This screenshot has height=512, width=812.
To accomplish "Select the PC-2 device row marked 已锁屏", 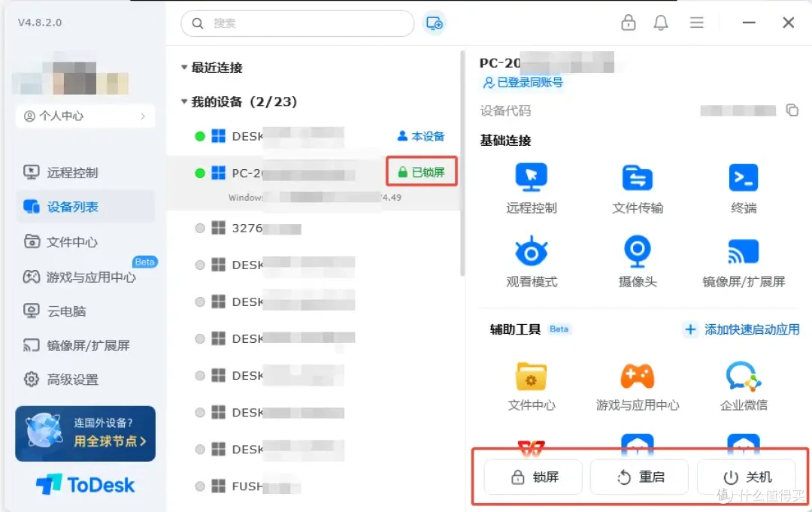I will (x=314, y=183).
